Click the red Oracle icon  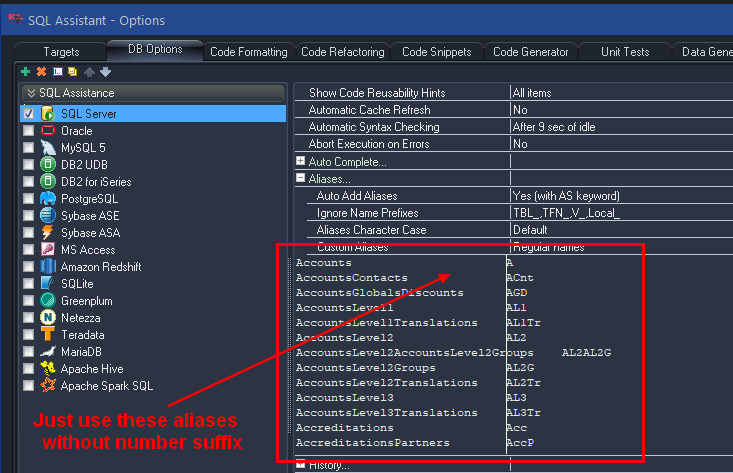pos(48,130)
